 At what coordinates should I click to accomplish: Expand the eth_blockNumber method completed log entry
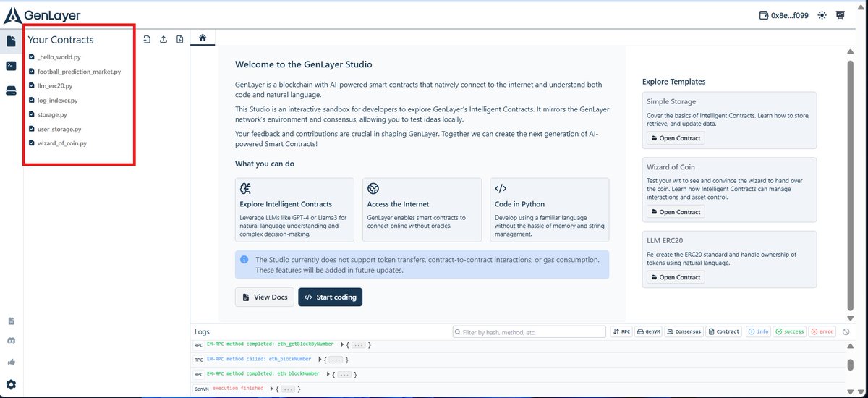[x=328, y=374]
